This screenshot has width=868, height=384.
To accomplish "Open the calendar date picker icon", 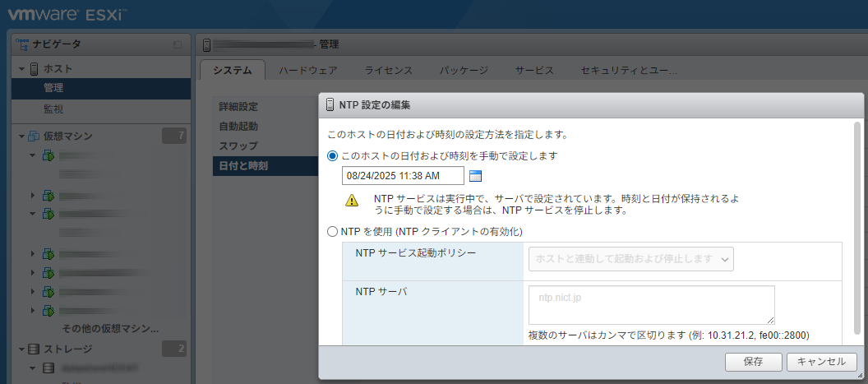I will click(476, 176).
